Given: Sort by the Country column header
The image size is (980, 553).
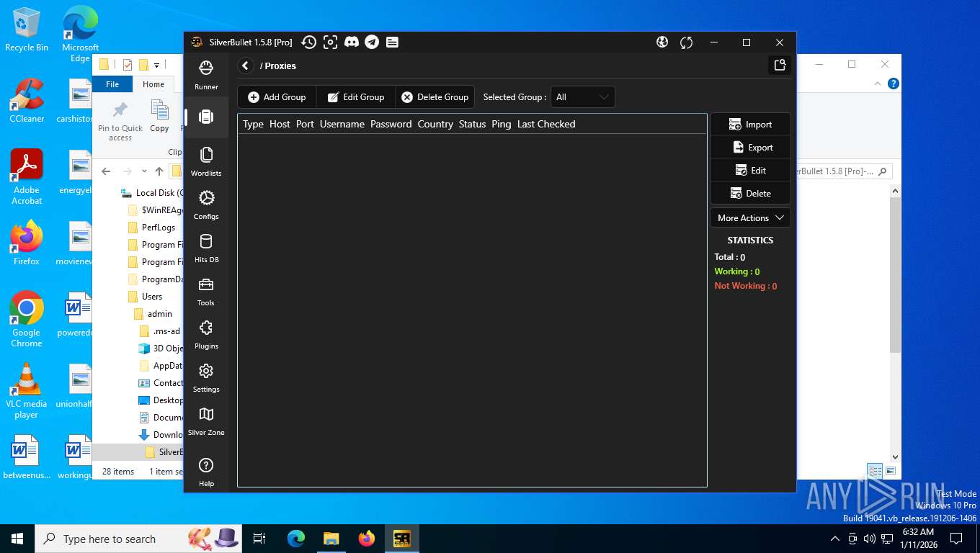Looking at the screenshot, I should point(435,124).
